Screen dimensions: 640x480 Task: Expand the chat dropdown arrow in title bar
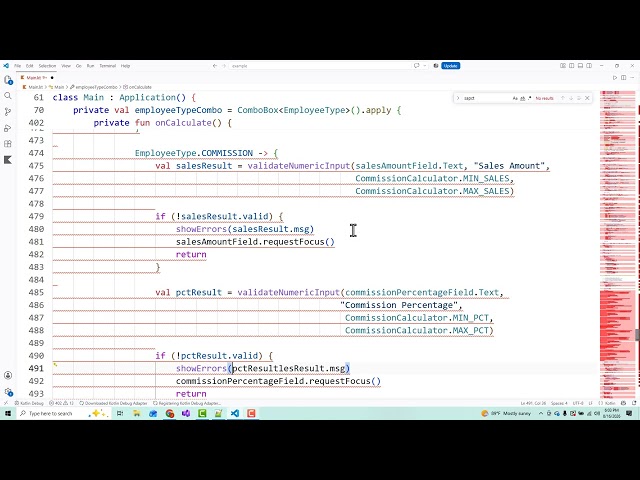pyautogui.click(x=424, y=66)
